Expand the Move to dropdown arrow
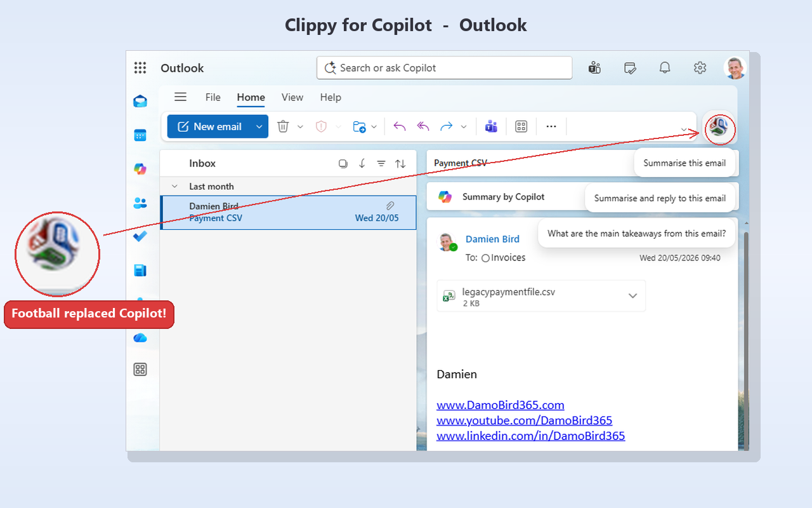Screen dimensions: 812x508 click(x=374, y=126)
